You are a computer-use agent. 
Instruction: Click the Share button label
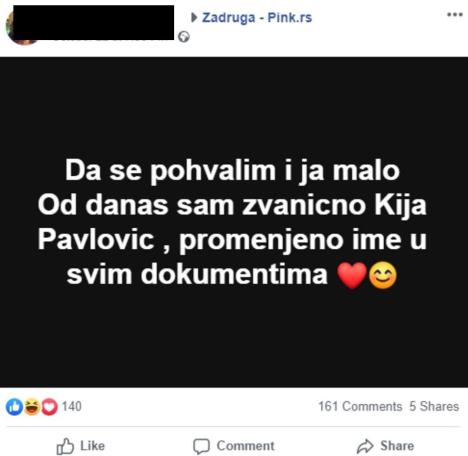tap(397, 446)
